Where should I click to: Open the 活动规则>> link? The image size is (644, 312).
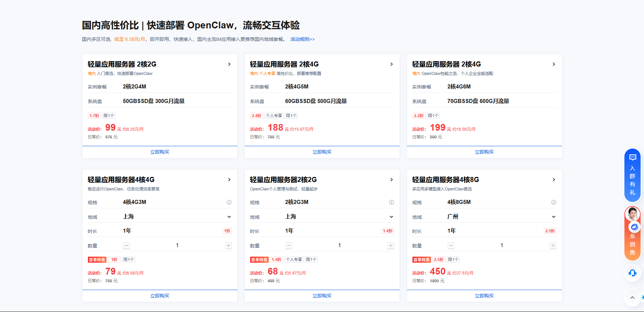point(302,39)
